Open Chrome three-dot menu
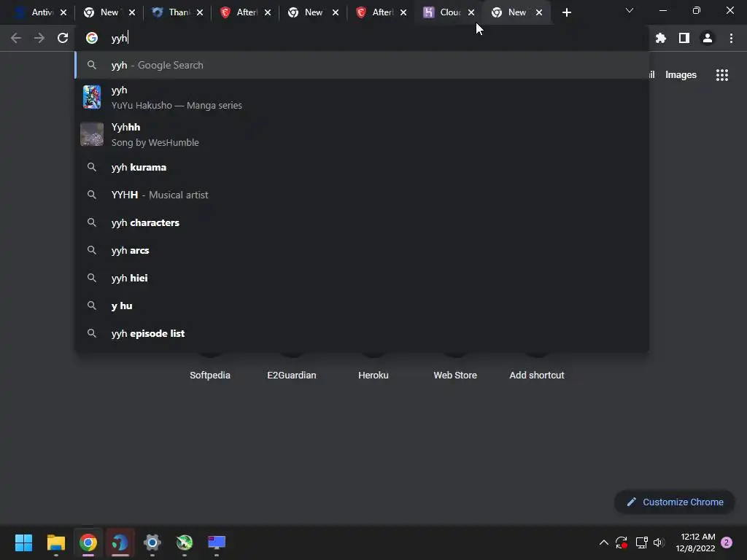 tap(731, 38)
